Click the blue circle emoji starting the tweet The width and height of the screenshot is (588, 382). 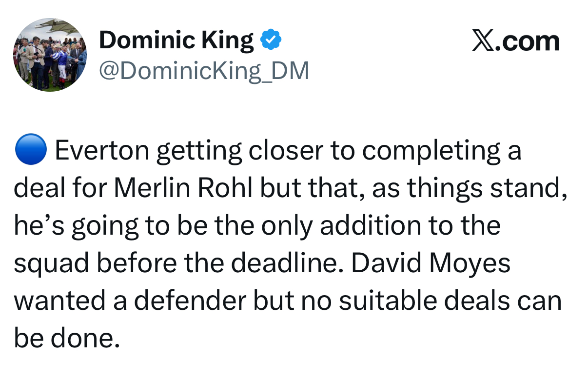(30, 150)
